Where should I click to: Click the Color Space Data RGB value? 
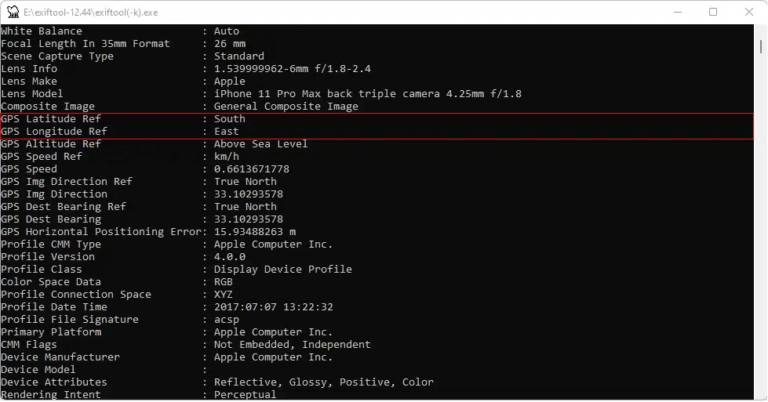224,282
